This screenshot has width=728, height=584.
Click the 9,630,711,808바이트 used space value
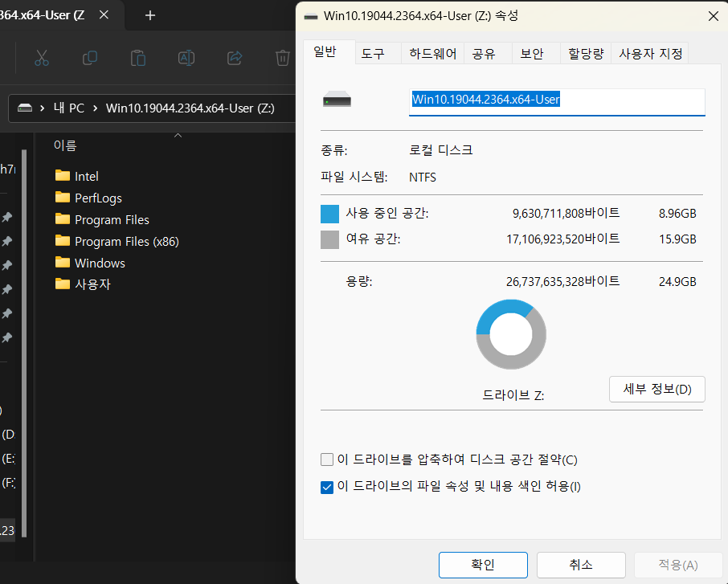coord(566,213)
